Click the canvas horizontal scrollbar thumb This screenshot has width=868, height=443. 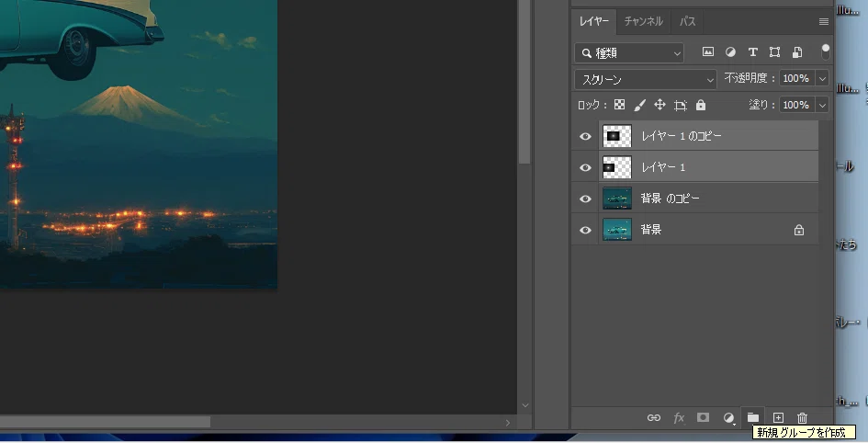[106, 422]
